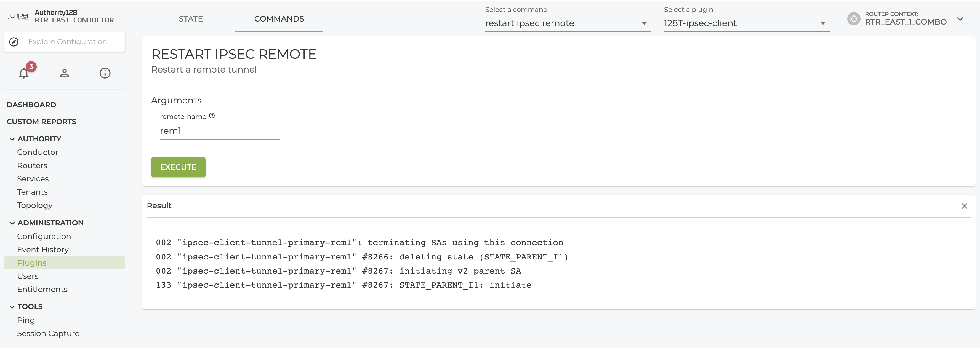Collapse the Authority section
The image size is (980, 348).
[x=12, y=139]
